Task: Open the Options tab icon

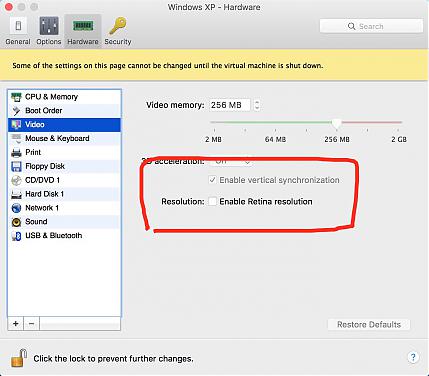Action: [x=49, y=26]
